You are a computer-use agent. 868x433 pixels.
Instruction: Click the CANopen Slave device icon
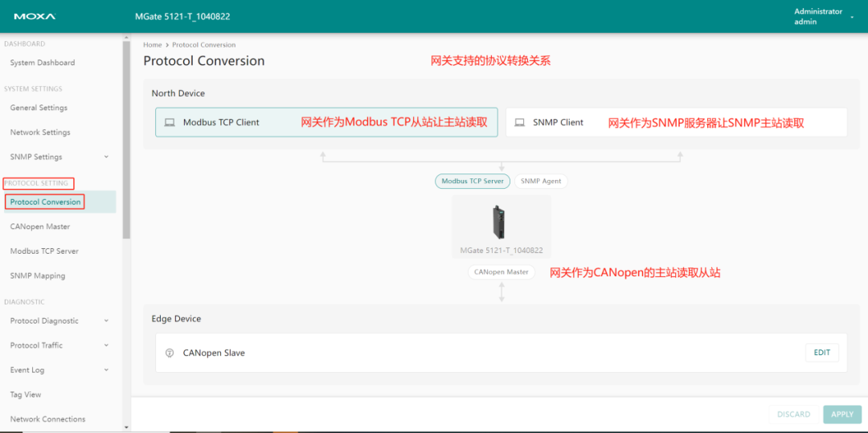click(x=170, y=353)
